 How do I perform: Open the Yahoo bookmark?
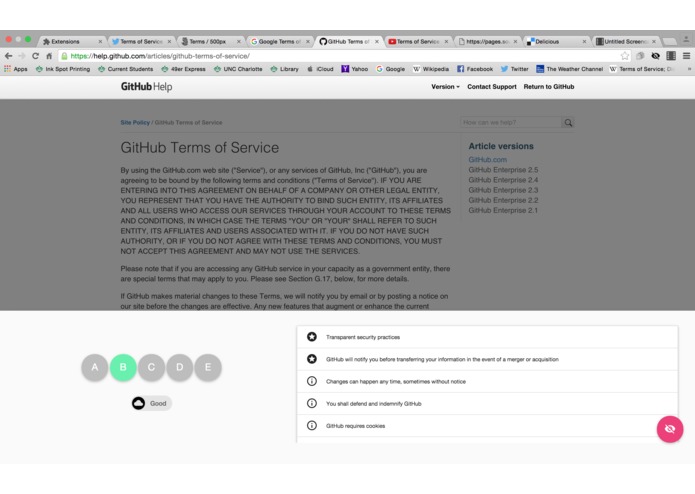coord(355,69)
